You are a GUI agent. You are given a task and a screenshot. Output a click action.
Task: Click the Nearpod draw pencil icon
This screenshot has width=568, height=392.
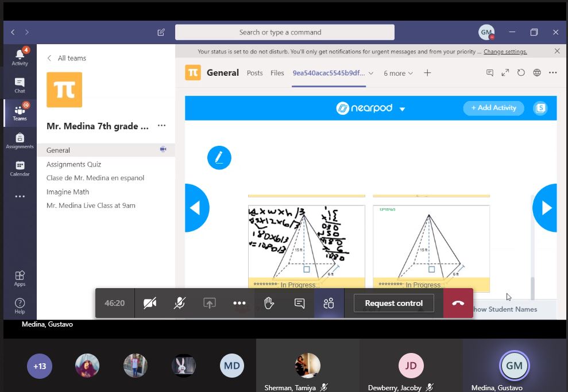[x=219, y=157]
